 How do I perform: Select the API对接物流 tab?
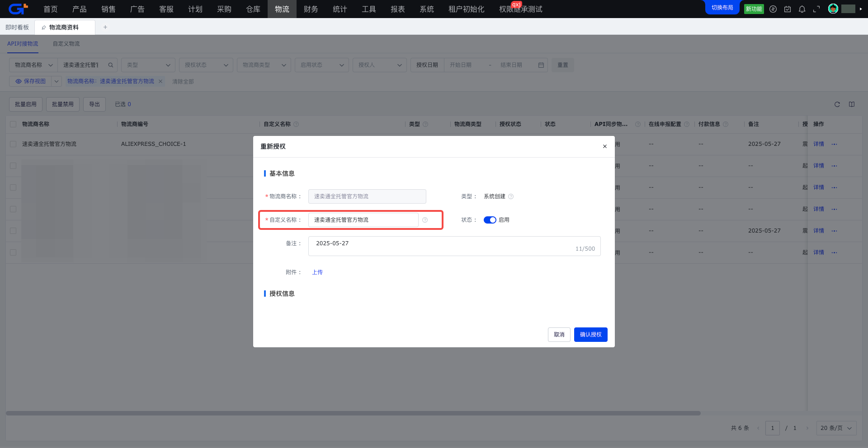click(23, 44)
